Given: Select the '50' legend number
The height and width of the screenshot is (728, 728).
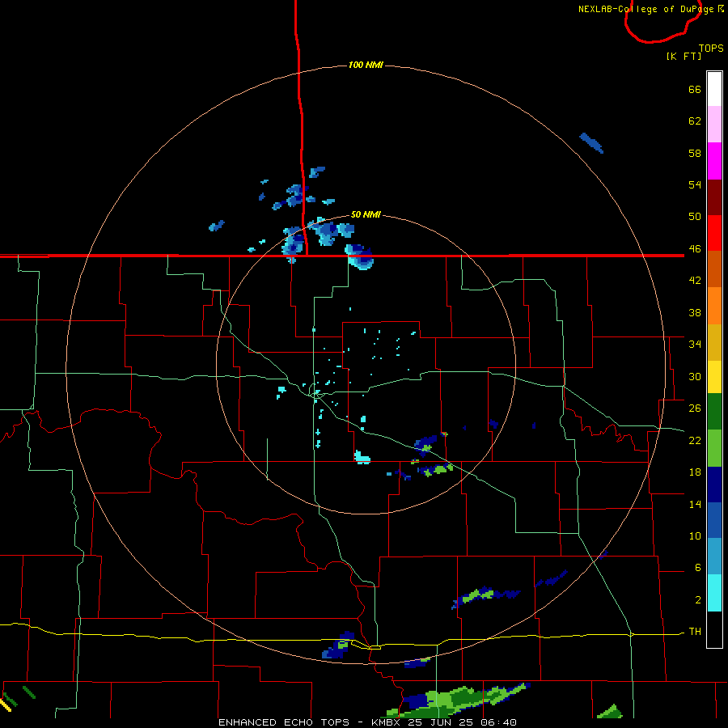Looking at the screenshot, I should (x=695, y=216).
